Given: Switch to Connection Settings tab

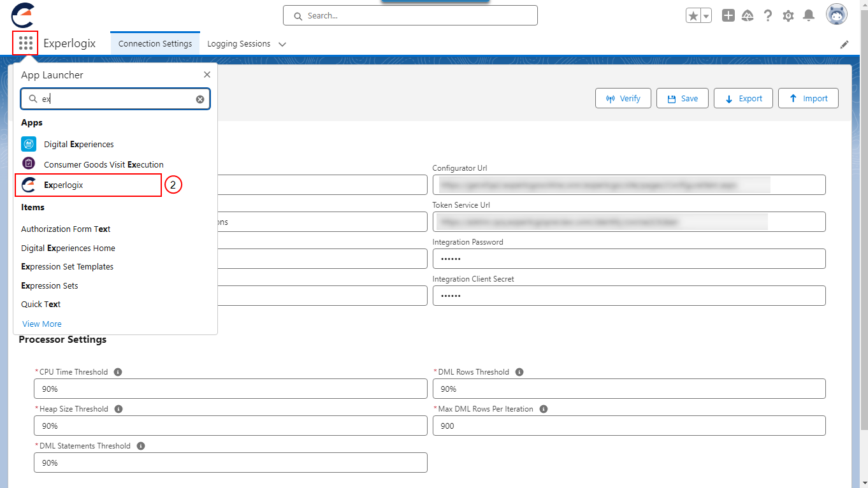Looking at the screenshot, I should pos(155,44).
